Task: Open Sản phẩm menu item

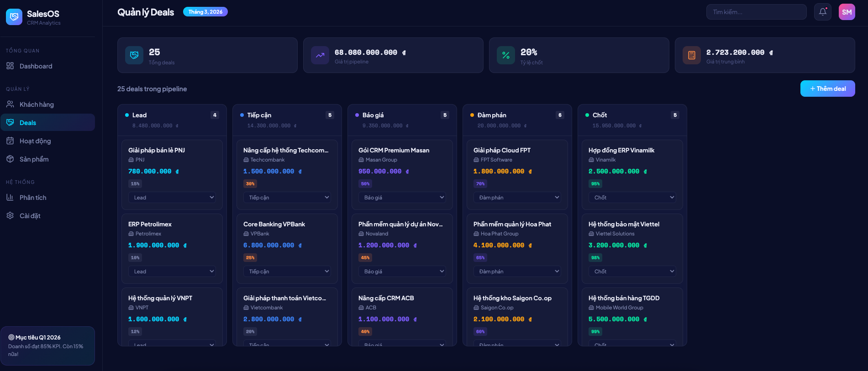Action: [47, 159]
